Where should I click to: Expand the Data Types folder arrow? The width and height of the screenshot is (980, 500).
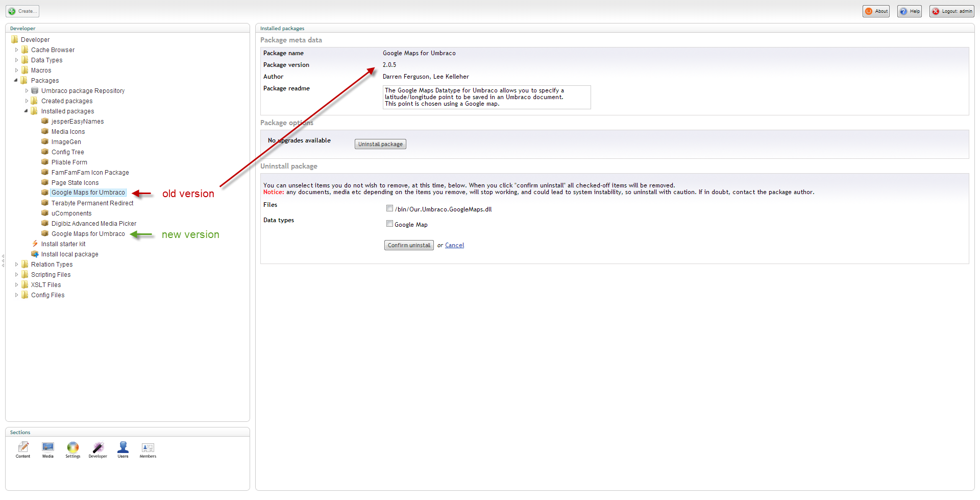click(x=16, y=60)
